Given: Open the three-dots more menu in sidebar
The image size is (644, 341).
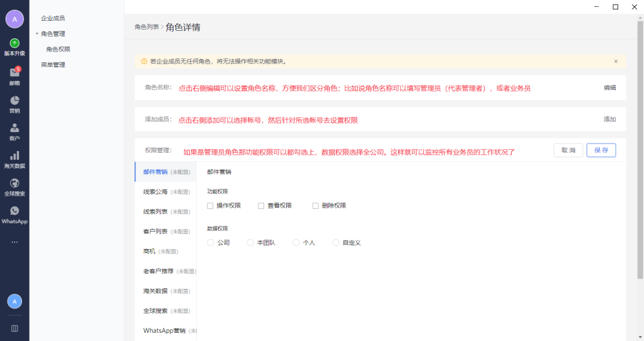Looking at the screenshot, I should click(14, 242).
